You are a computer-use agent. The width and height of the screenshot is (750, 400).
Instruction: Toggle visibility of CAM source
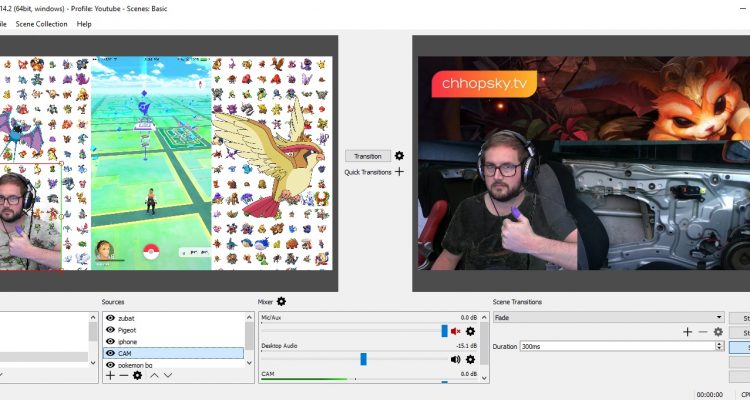coord(110,353)
